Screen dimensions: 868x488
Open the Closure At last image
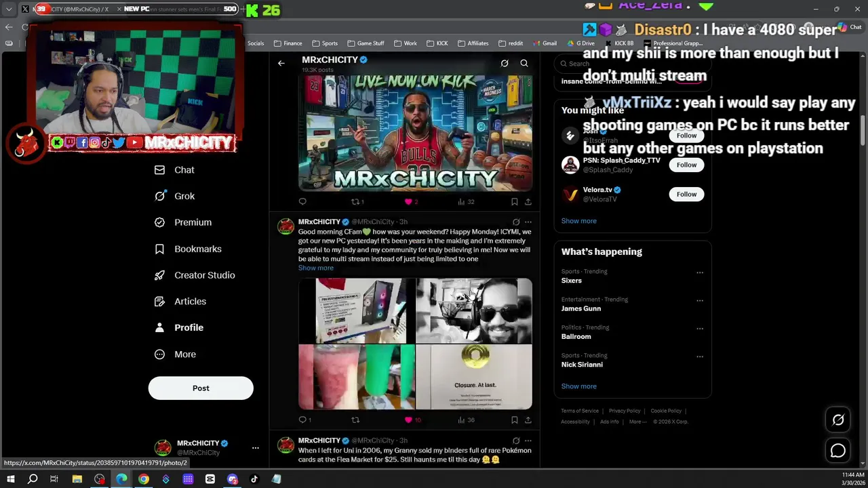[474, 377]
